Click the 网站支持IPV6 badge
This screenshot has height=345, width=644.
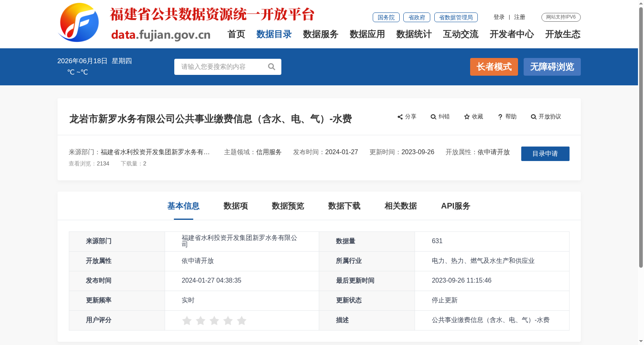(x=561, y=17)
